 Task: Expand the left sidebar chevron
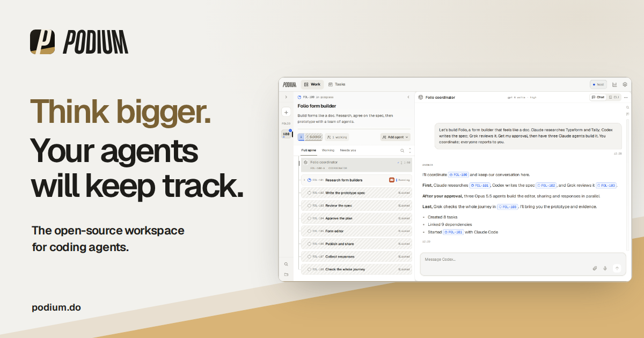(x=286, y=97)
